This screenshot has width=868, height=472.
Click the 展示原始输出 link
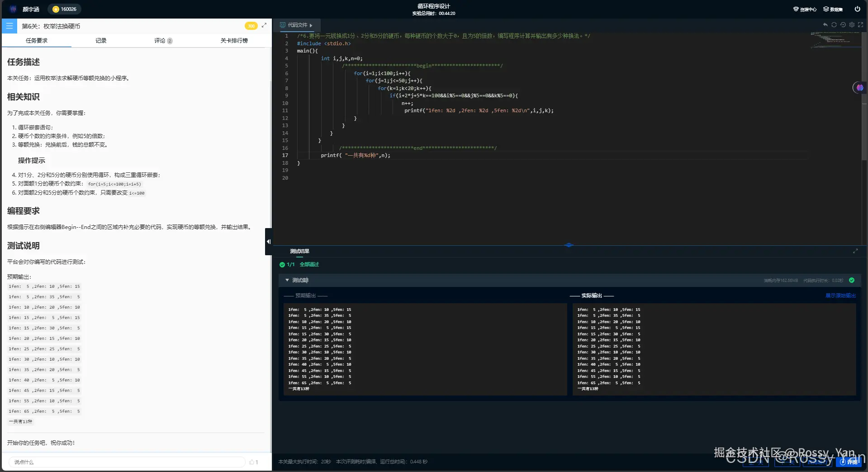(x=840, y=296)
